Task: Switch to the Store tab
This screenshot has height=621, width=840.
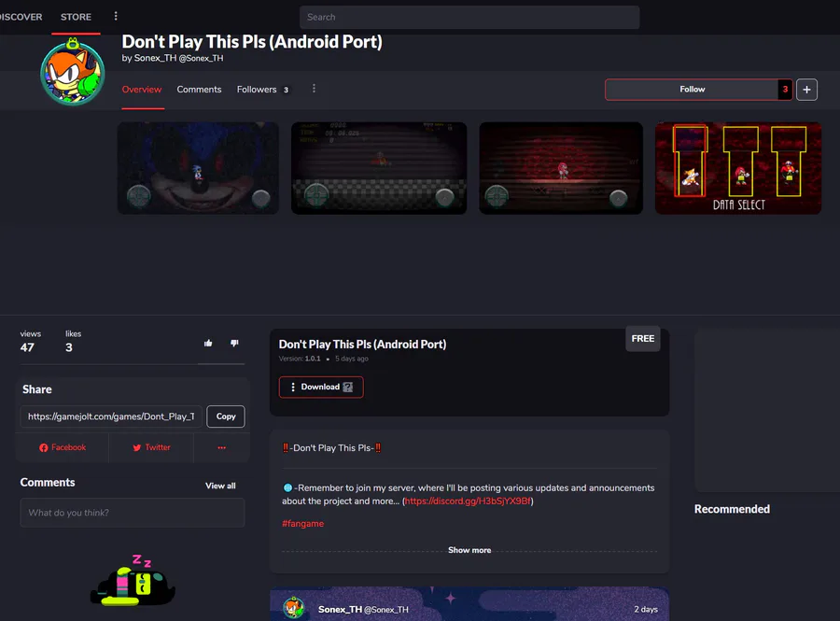Action: [x=77, y=17]
